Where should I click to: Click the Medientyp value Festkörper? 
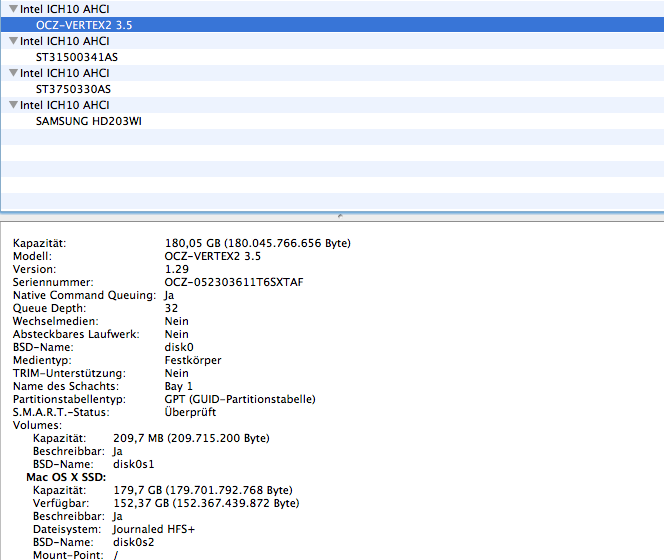[193, 360]
